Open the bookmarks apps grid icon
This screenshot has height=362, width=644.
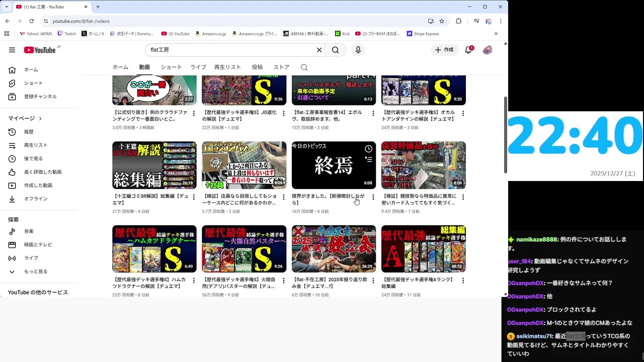7,34
